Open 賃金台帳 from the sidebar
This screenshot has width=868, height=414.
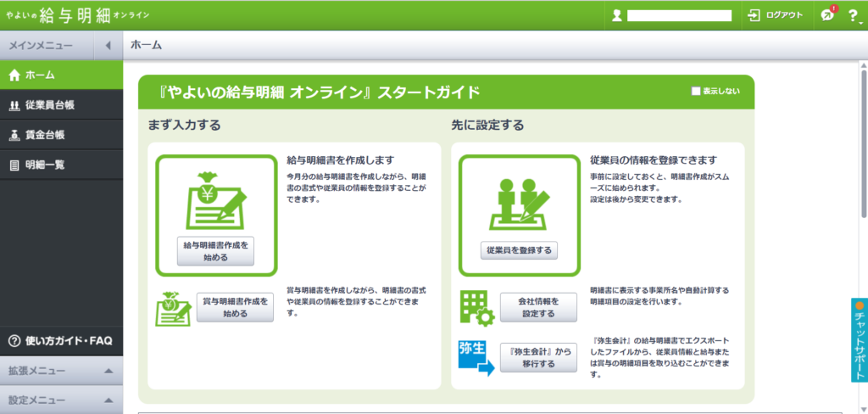coord(61,135)
